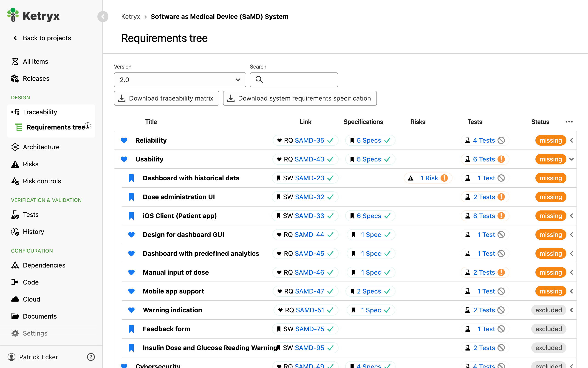Viewport: 588px width, 368px height.
Task: Open the column options three-dots menu
Action: [569, 122]
